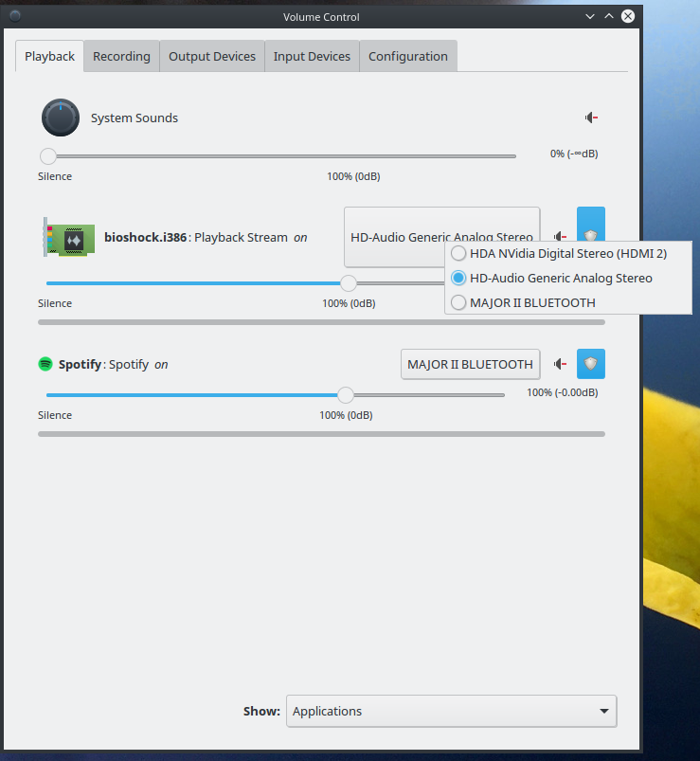
Task: Minimize the Volume Control window
Action: point(590,16)
